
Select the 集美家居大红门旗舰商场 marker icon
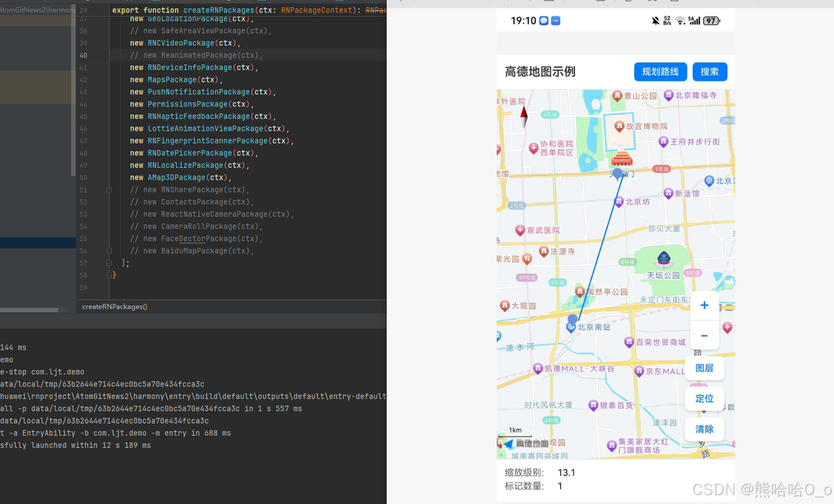612,445
